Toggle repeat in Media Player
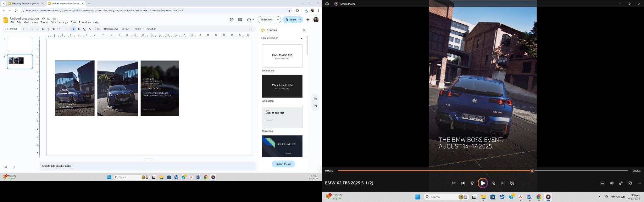 point(512,183)
